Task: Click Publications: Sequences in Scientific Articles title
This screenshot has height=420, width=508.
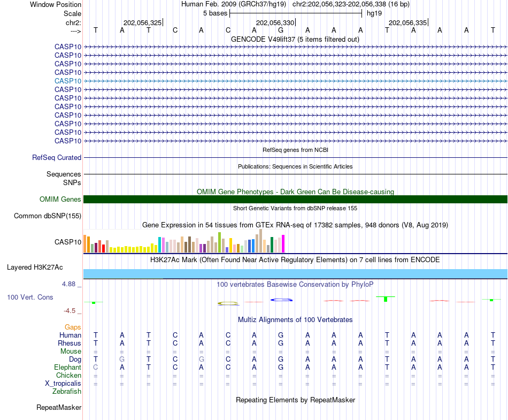Action: (x=295, y=166)
